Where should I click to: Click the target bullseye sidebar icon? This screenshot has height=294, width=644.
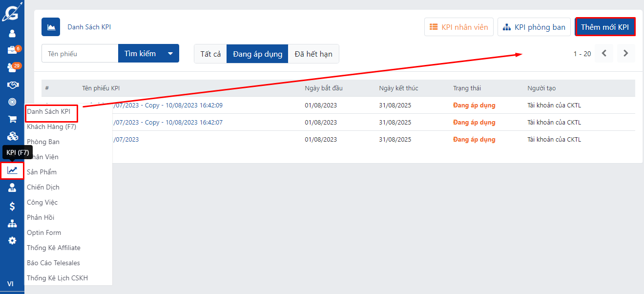12,102
